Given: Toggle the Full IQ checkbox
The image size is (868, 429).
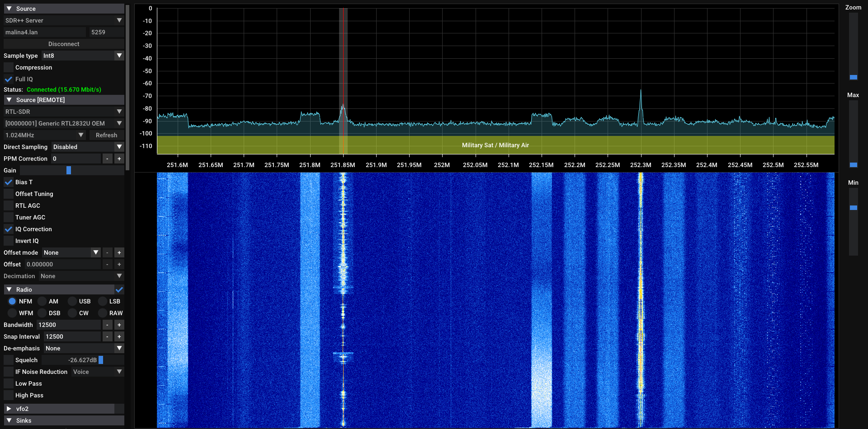Looking at the screenshot, I should coord(9,79).
